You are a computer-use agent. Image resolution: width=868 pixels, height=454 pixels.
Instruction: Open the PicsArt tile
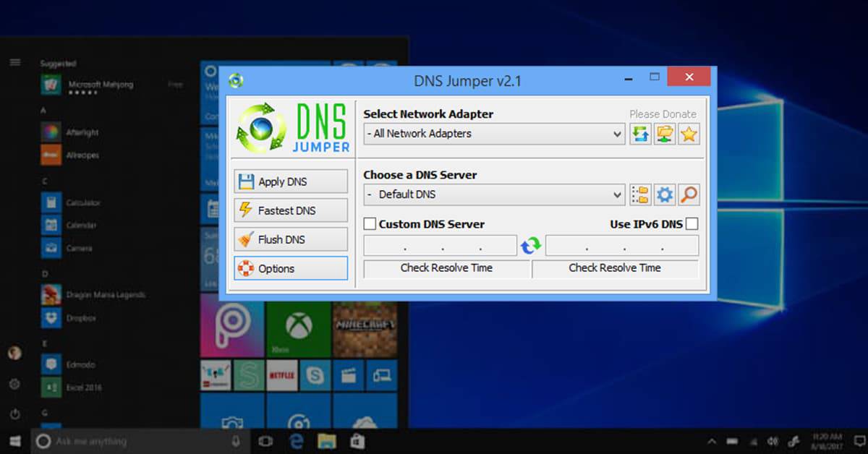(231, 325)
